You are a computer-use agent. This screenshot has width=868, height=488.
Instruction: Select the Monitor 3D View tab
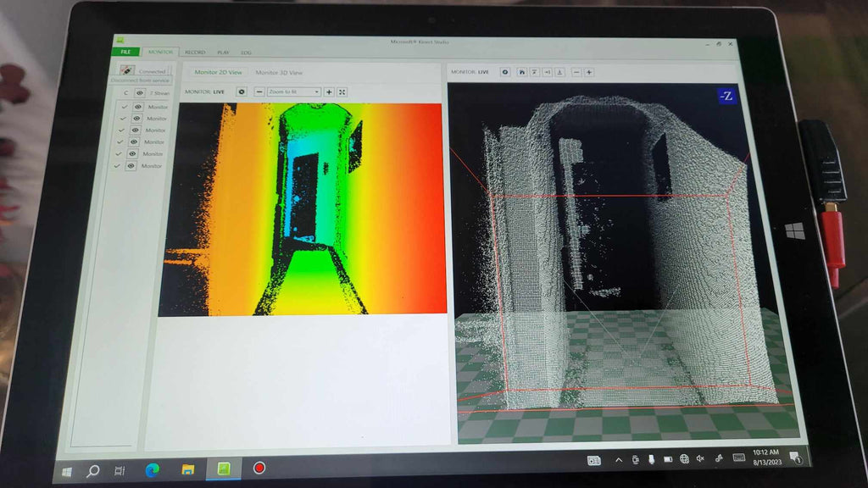[278, 73]
